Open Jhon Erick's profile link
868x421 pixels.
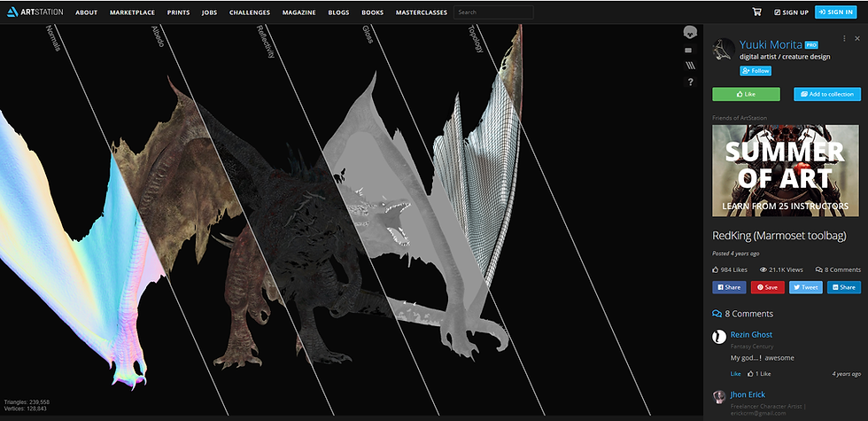click(x=748, y=394)
